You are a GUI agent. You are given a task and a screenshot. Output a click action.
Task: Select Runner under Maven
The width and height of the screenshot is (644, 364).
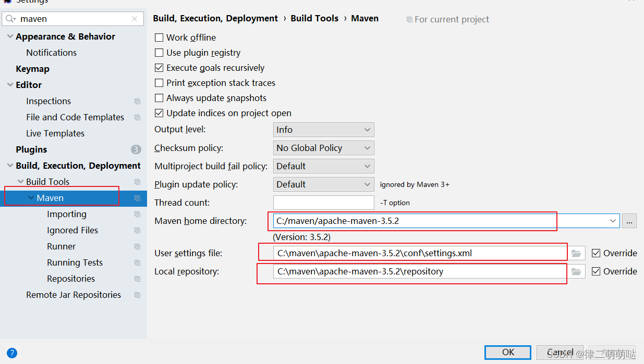[x=61, y=246]
